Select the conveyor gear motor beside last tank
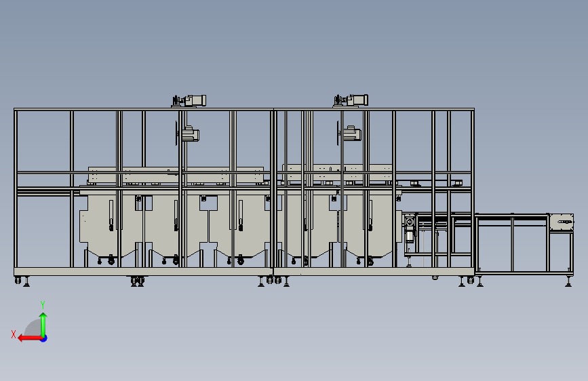Viewport: 588px width, 381px height. 410,228
